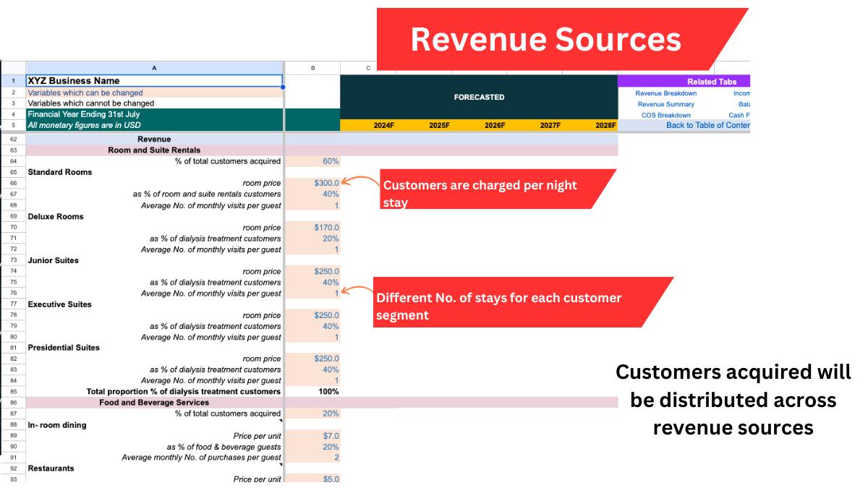Select row 93 header number
Screen dimensions: 868x488
coord(13,479)
